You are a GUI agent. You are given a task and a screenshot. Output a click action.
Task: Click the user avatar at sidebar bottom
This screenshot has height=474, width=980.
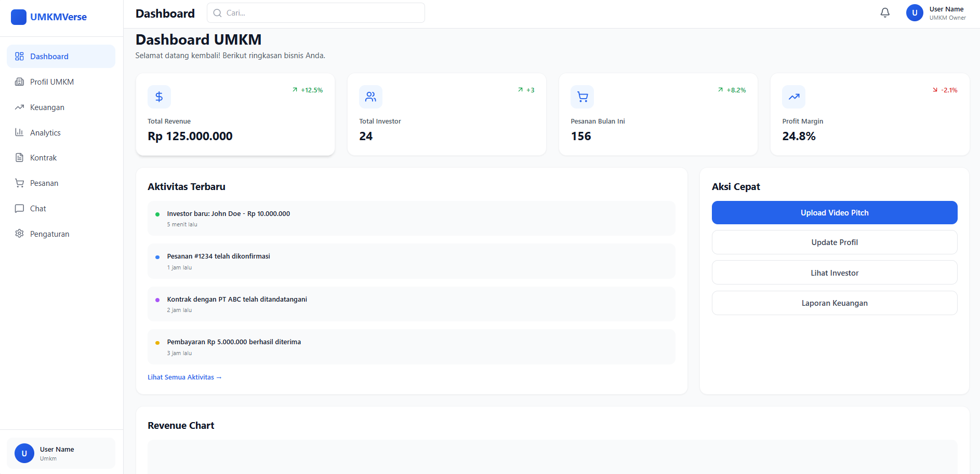coord(24,453)
